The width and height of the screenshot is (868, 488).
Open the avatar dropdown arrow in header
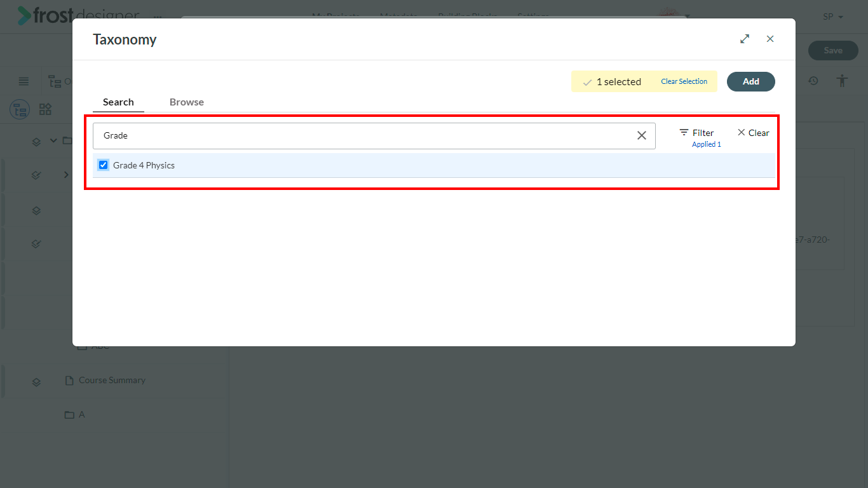[687, 17]
